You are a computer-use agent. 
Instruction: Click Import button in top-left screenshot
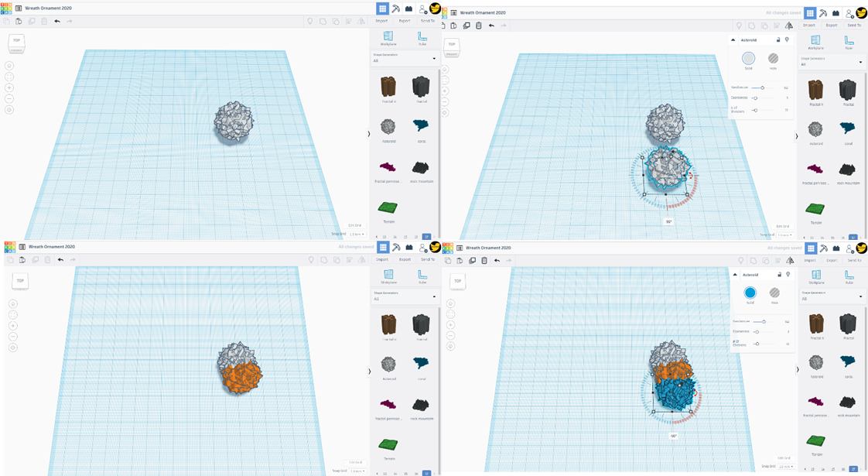[381, 21]
